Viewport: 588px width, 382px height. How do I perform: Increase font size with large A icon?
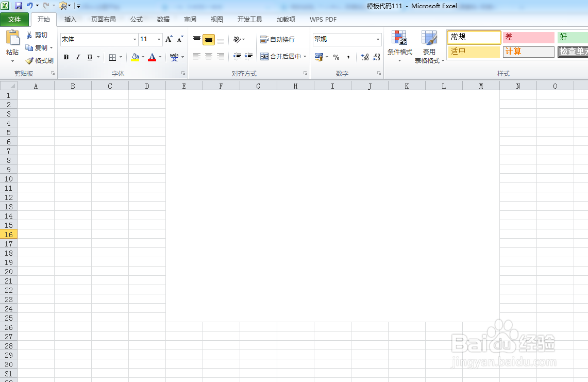[169, 39]
